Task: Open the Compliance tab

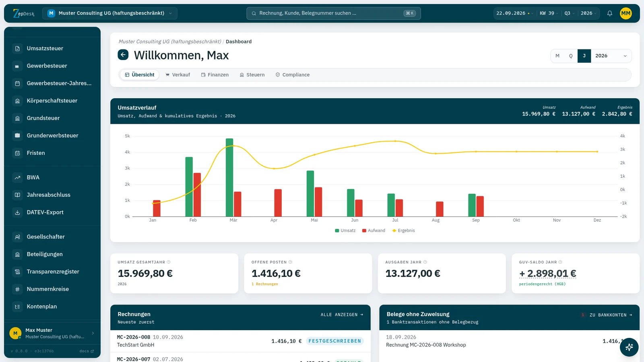Action: click(293, 75)
